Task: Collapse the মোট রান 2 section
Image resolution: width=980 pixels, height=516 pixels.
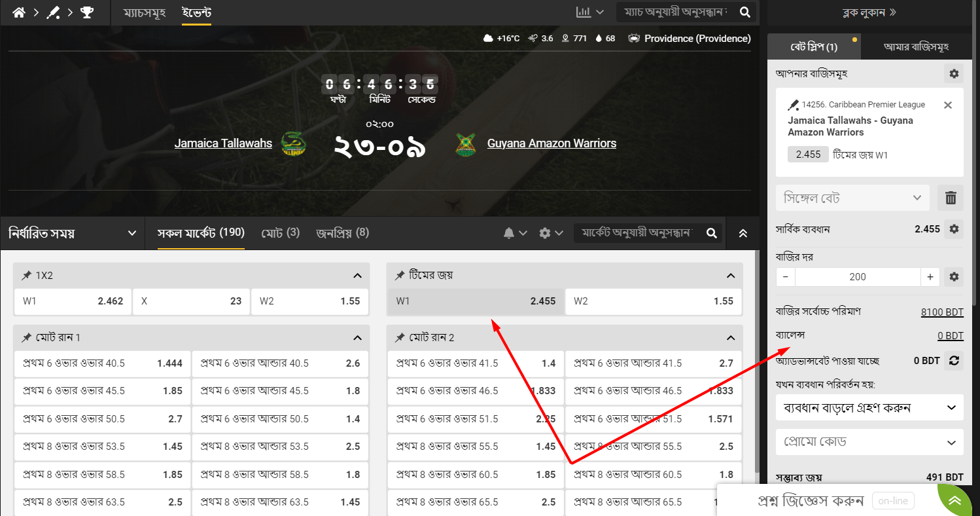Action: click(731, 338)
